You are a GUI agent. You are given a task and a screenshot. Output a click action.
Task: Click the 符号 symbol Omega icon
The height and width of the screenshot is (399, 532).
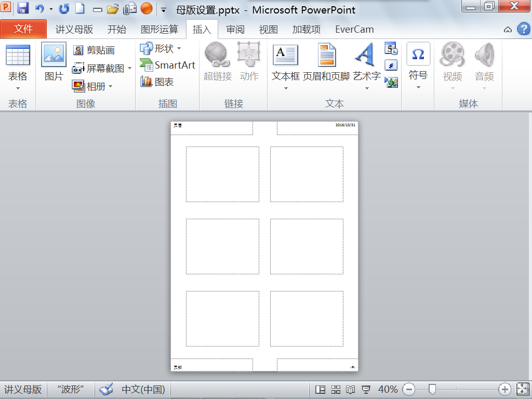click(x=418, y=54)
